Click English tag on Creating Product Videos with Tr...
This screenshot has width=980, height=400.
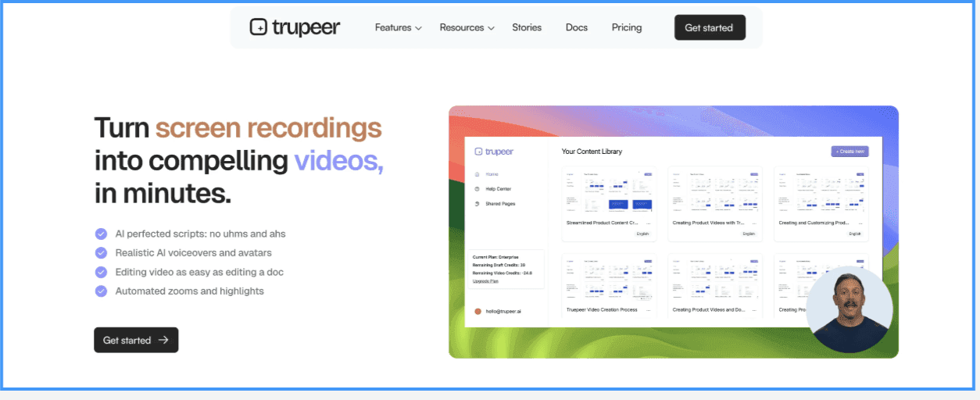tap(749, 234)
